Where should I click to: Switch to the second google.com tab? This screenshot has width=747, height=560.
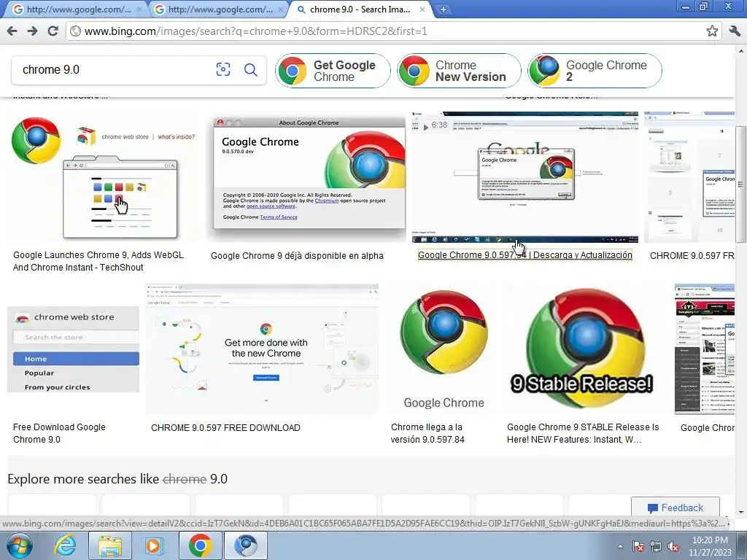(217, 9)
